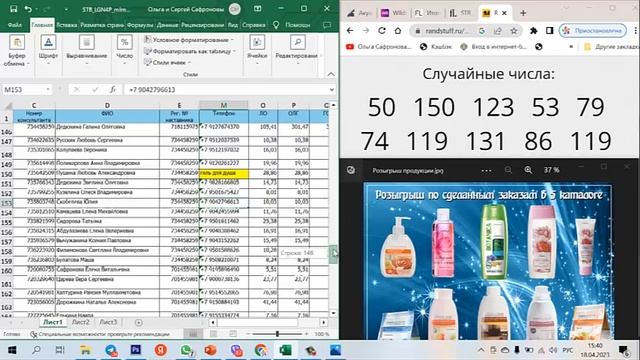640x360 pixels.
Task: Click accessibility check in Excel status bar
Action: [x=100, y=334]
